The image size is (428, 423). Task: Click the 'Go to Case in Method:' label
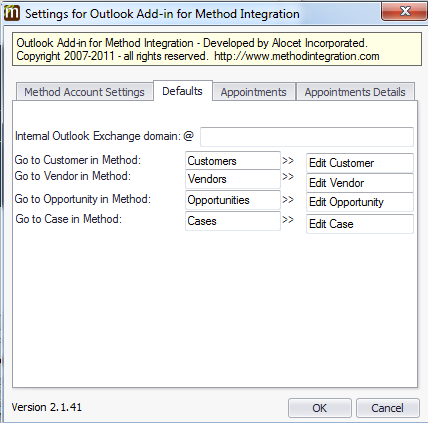point(69,219)
